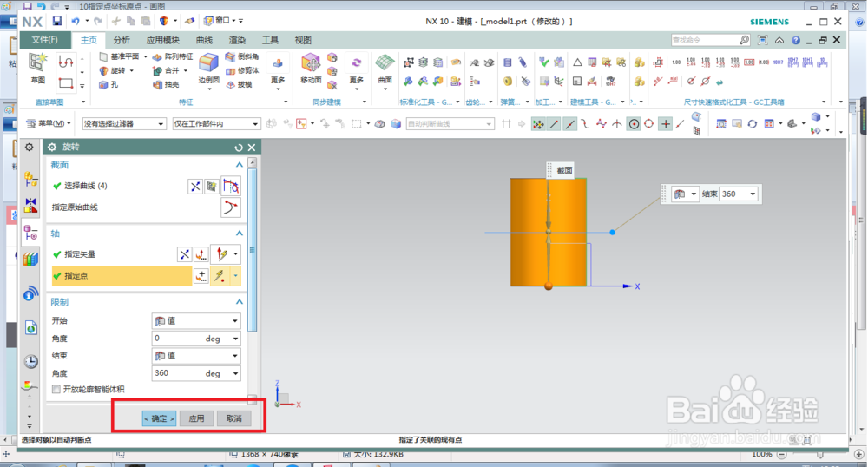
Task: Switch to the 应用模块 ribbon tab
Action: (x=163, y=40)
